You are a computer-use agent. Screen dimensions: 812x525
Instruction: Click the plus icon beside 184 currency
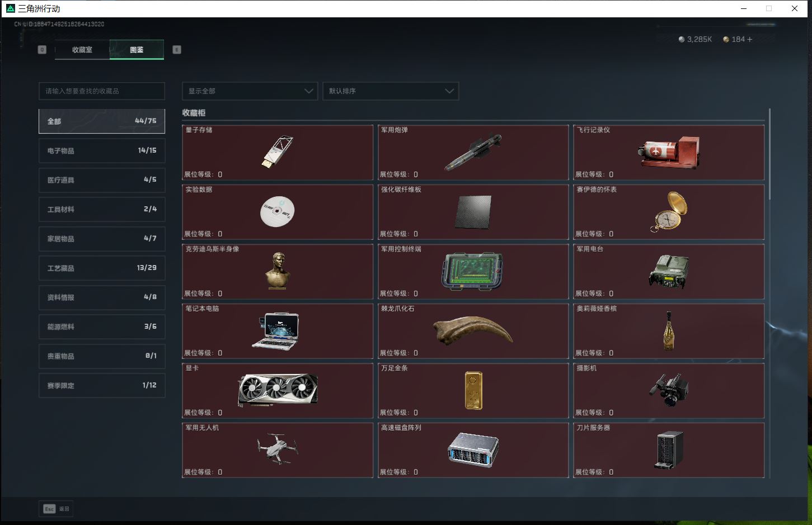point(750,39)
